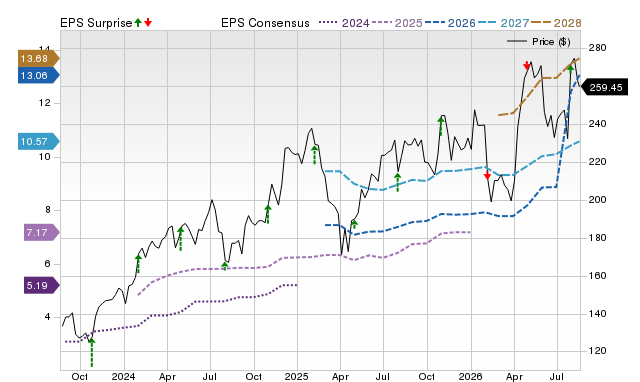Click the 13.68 gold value tag
This screenshot has height=382, width=640.
pyautogui.click(x=38, y=58)
